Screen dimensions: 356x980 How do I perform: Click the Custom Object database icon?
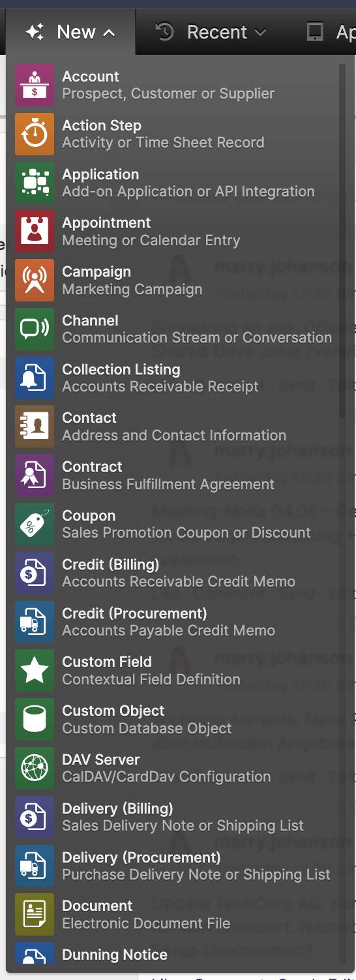point(35,719)
